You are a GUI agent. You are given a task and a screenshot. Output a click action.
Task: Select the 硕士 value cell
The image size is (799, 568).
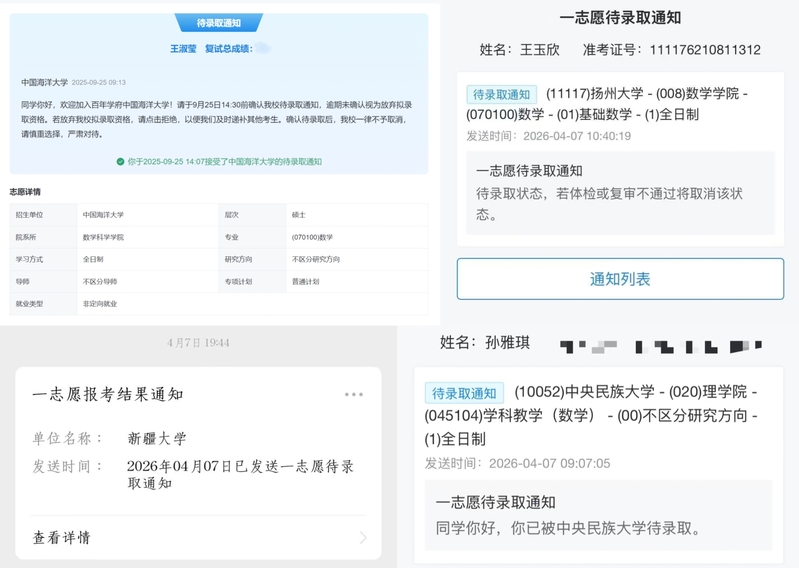357,214
